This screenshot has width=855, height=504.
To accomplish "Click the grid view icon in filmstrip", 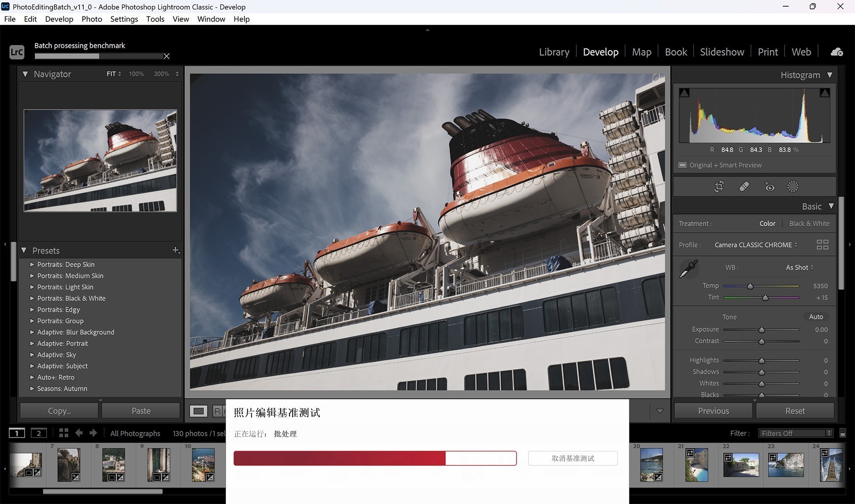I will [63, 433].
